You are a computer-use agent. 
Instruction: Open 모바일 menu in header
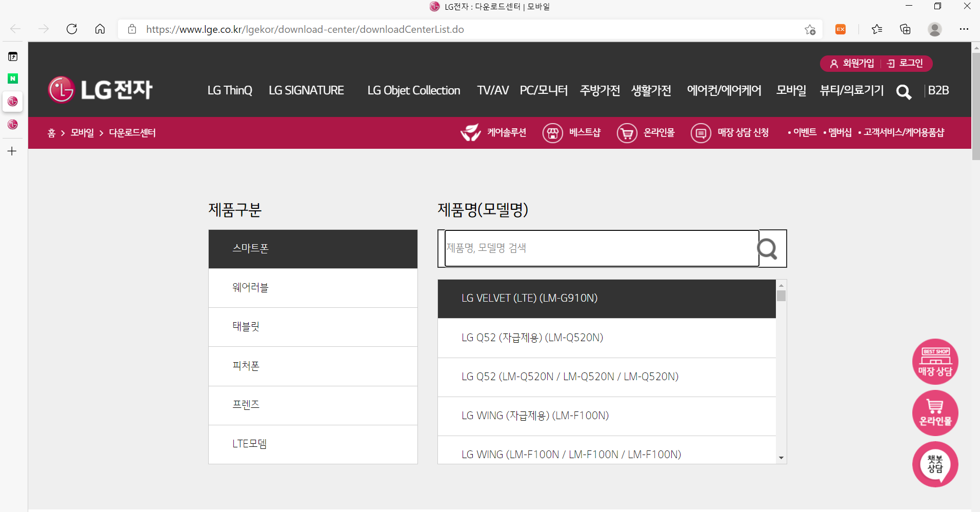791,90
